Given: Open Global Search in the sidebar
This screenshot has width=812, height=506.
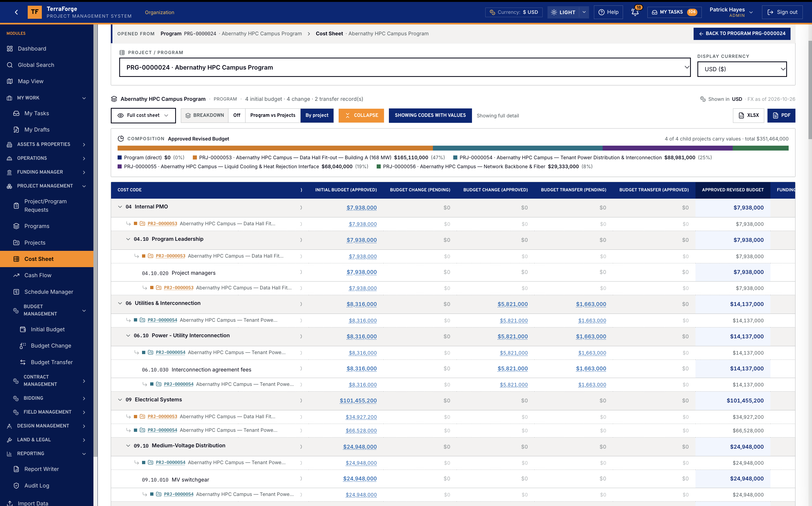Looking at the screenshot, I should pyautogui.click(x=46, y=65).
